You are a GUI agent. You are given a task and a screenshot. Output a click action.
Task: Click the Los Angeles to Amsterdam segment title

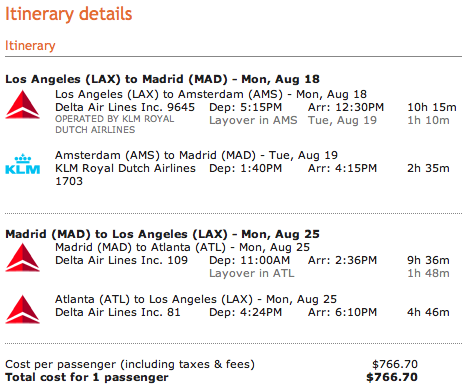pos(211,94)
